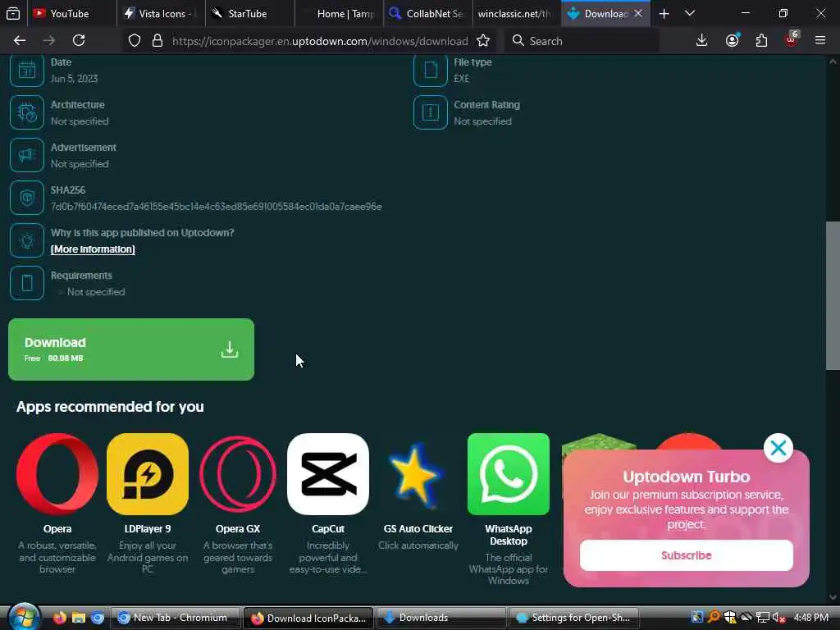Go back to the previous page

click(20, 41)
